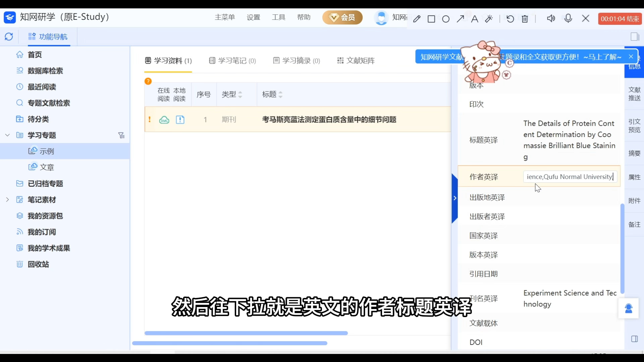The height and width of the screenshot is (362, 644).
Task: Toggle the top-right panel layout icon
Action: click(x=635, y=37)
